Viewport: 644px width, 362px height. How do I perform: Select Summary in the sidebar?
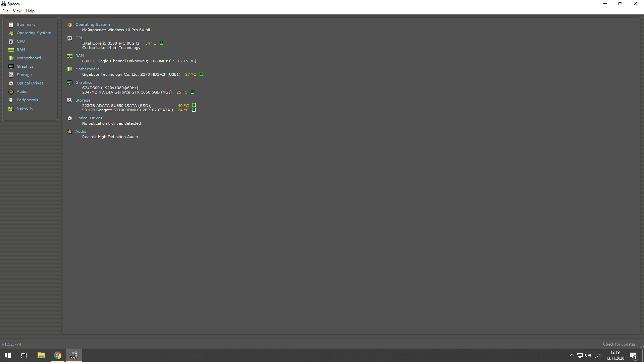pos(26,24)
